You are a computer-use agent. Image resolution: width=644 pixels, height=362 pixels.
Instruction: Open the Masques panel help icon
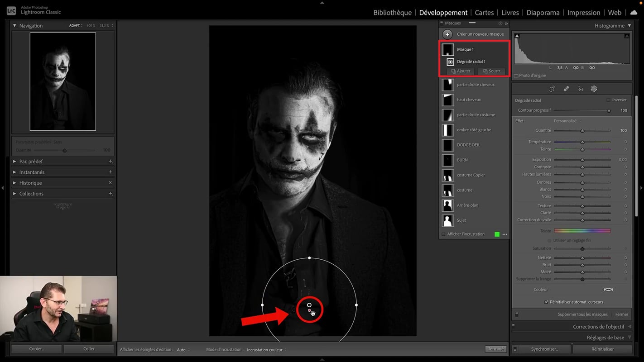(500, 24)
